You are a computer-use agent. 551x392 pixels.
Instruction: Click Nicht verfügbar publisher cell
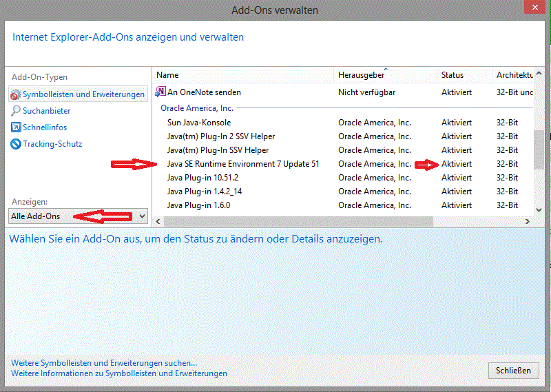pyautogui.click(x=366, y=92)
